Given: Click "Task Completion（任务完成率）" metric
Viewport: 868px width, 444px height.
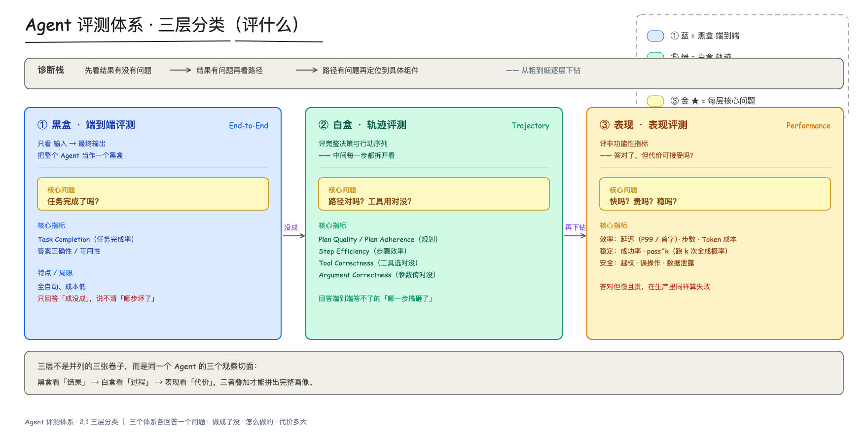Looking at the screenshot, I should click(86, 239).
